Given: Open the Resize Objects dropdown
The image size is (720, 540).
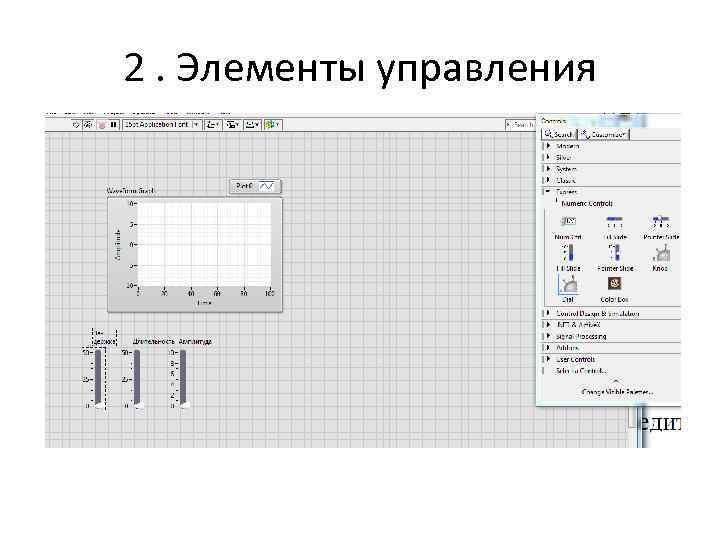Looking at the screenshot, I should tap(252, 124).
